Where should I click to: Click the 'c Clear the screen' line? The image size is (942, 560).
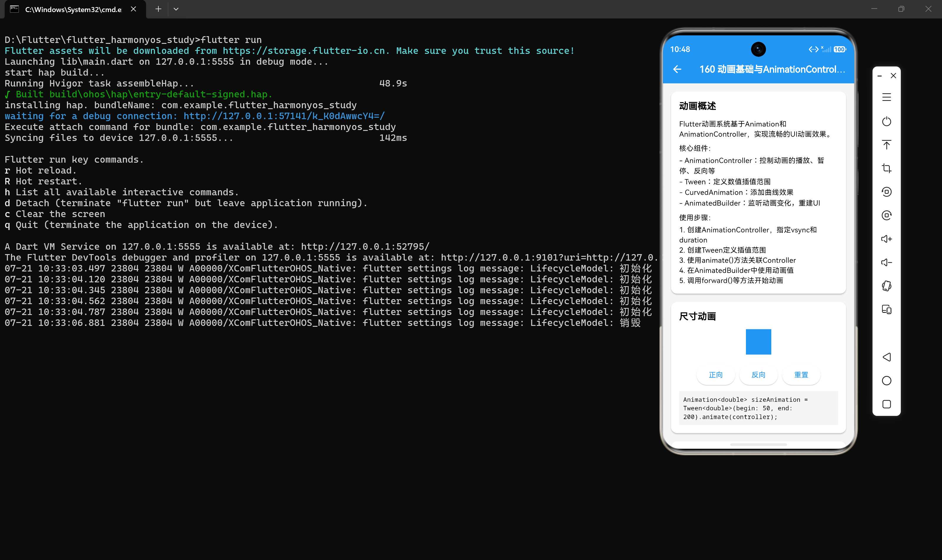[55, 214]
